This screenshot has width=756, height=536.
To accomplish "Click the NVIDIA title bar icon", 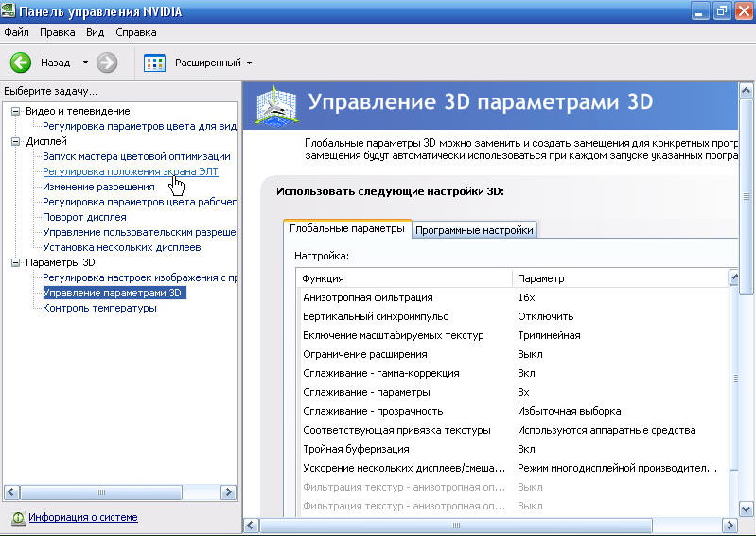I will pos(8,10).
